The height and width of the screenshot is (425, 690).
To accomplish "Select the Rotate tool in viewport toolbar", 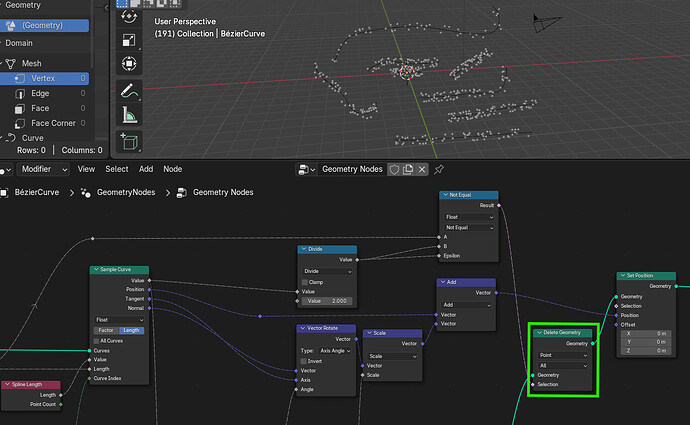I will [x=129, y=17].
